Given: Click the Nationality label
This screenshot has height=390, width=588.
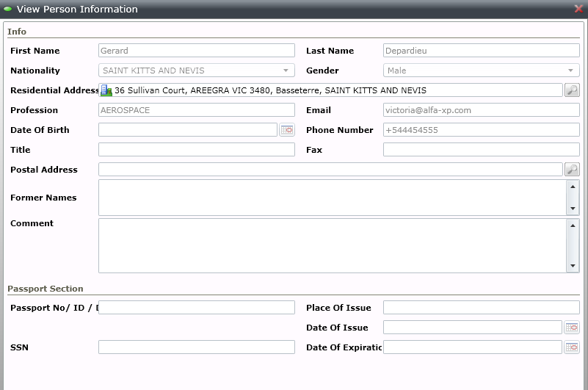Looking at the screenshot, I should tap(35, 71).
